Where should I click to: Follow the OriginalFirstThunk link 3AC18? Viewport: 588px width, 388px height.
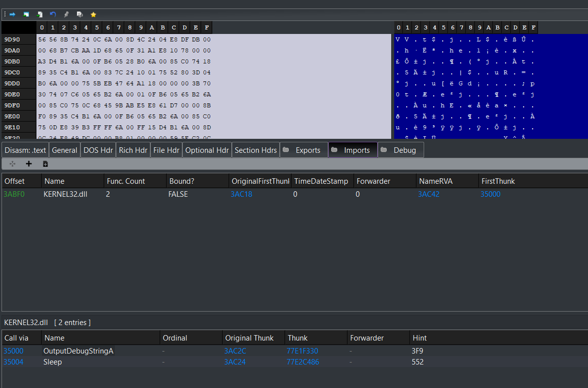[x=241, y=194]
